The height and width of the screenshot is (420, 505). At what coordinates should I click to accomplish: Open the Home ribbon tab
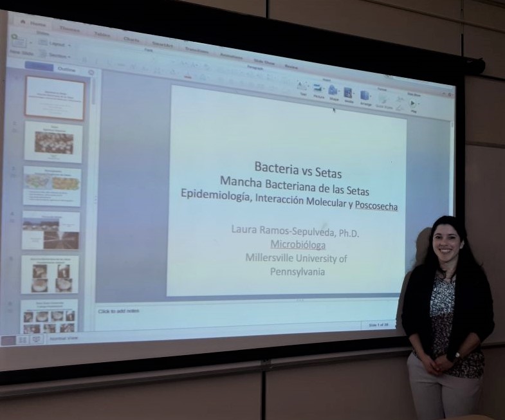click(x=38, y=24)
